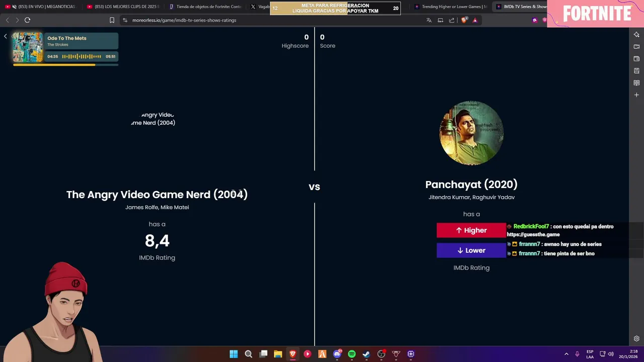
Task: View site information icon in address bar
Action: pos(125,20)
